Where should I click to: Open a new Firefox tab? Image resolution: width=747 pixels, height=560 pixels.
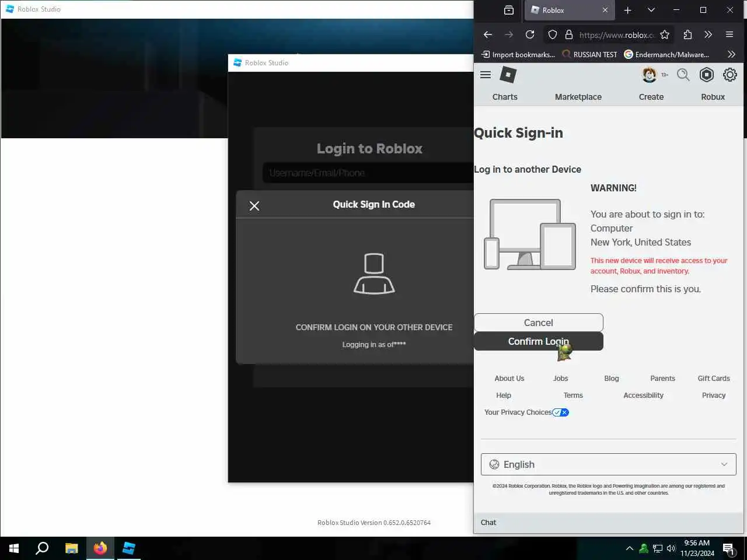coord(628,10)
